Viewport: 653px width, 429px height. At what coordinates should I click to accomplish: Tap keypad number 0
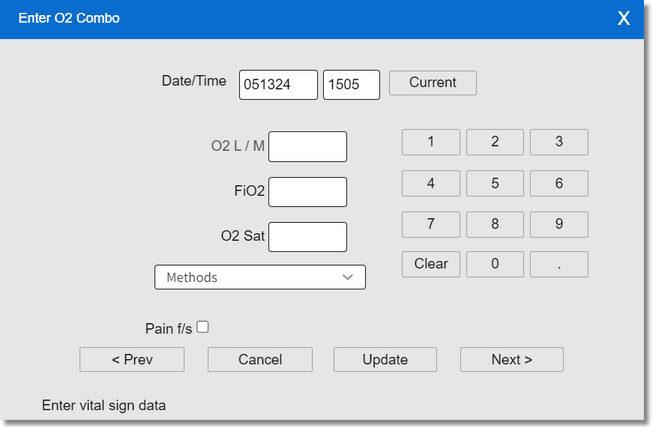pyautogui.click(x=495, y=264)
